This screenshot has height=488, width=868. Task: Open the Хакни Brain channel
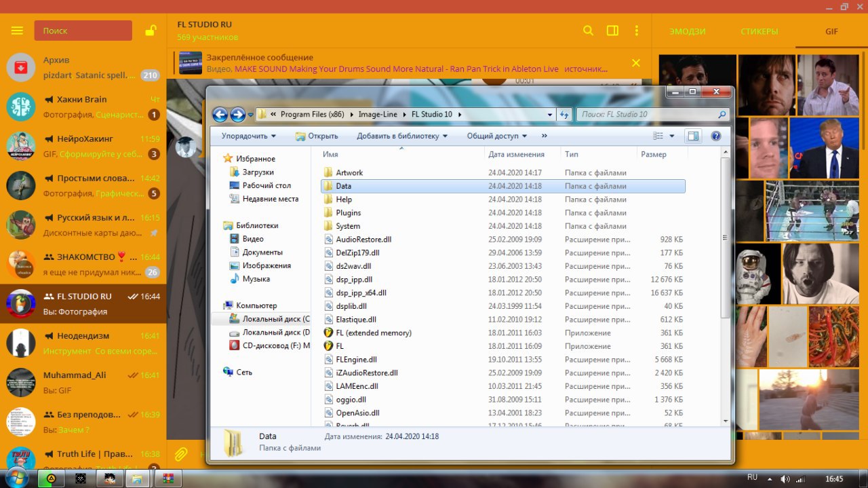(x=83, y=107)
